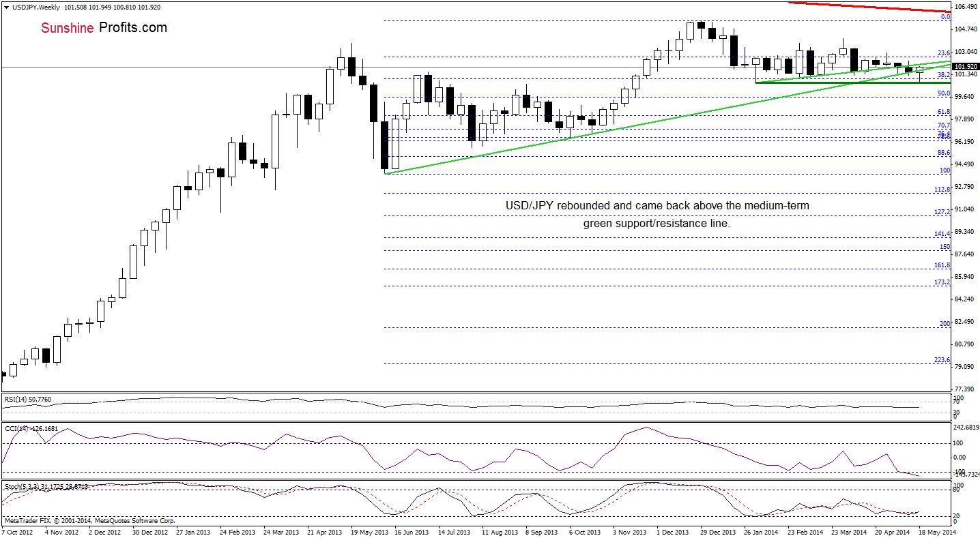Select the 1 Dec 2013 date label
980x538 pixels.
point(674,531)
